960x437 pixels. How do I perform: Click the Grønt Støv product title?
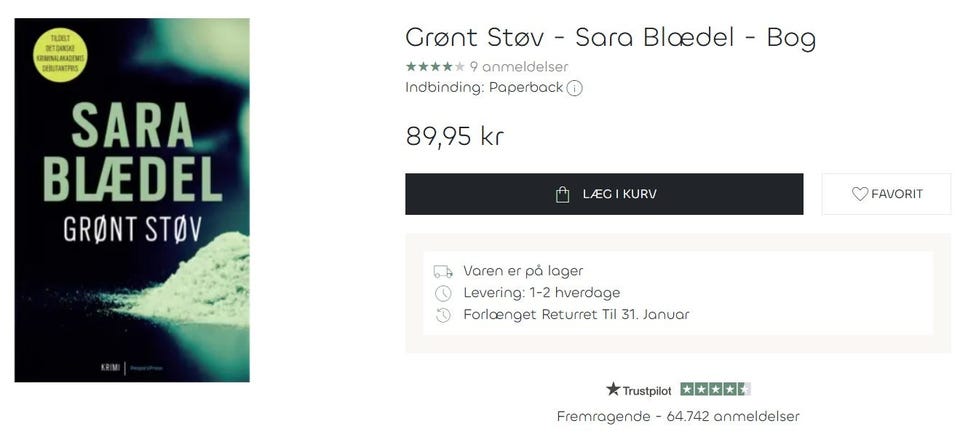point(610,38)
